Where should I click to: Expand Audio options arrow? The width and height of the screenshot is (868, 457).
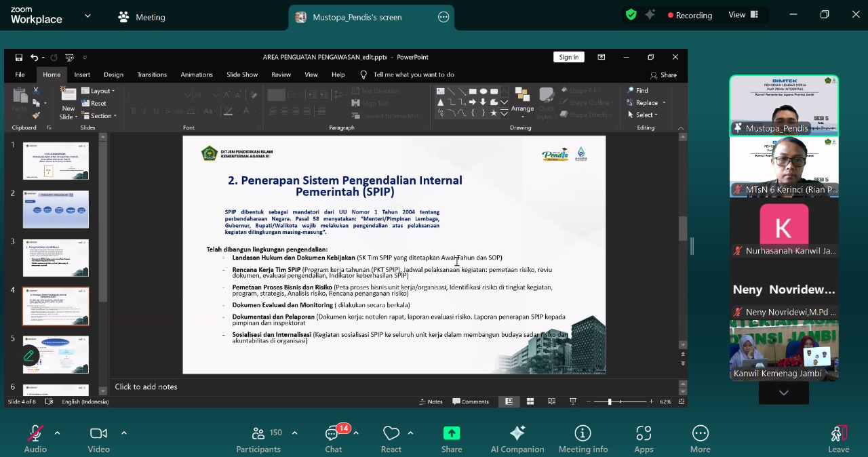tap(57, 433)
